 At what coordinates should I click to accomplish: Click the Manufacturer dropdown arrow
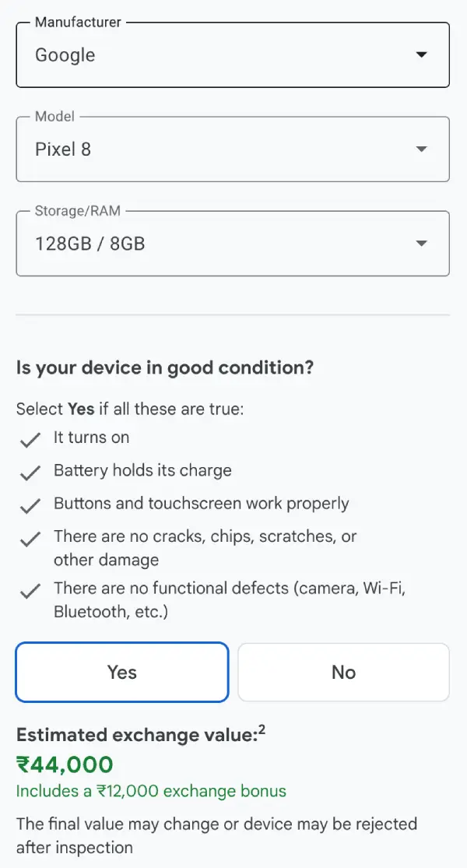pos(421,55)
